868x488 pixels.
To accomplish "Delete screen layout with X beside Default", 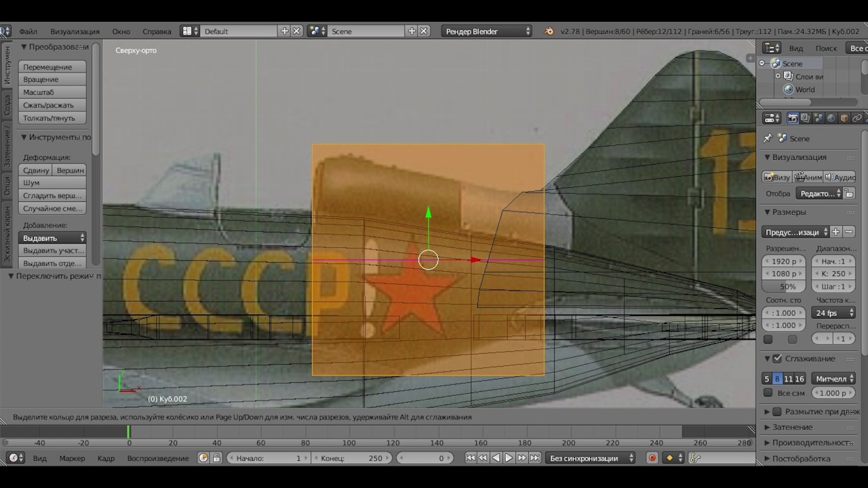I will coord(296,31).
